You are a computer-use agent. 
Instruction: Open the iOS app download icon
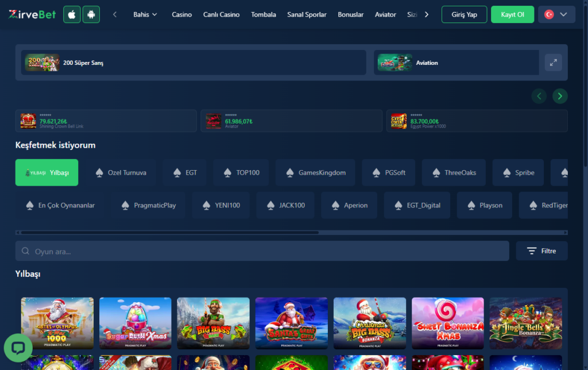pos(72,14)
